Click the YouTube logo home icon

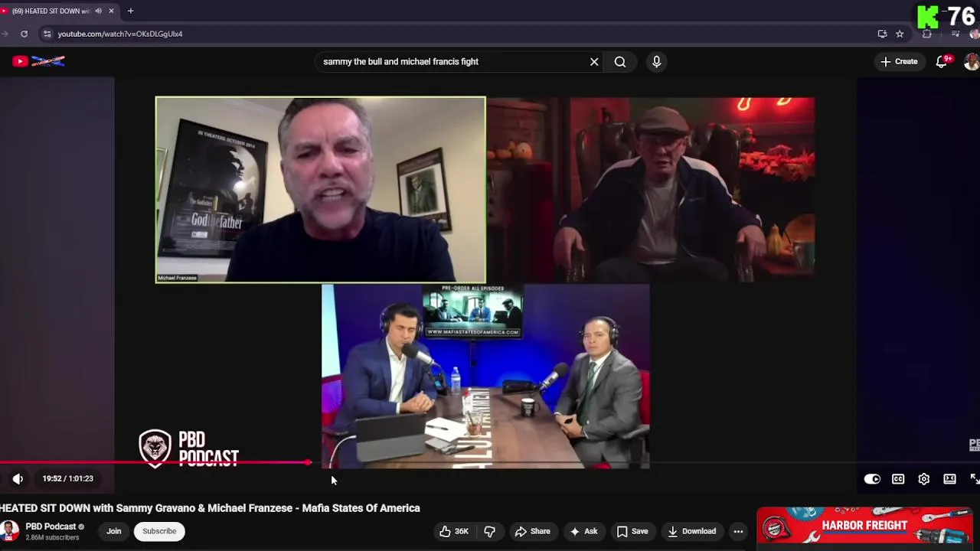tap(38, 61)
